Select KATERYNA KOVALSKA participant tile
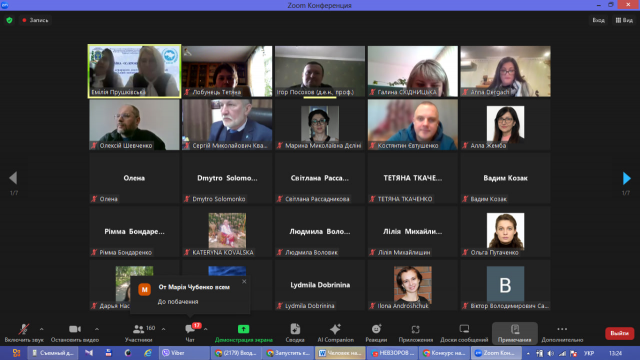Viewport: 640px width, 360px height. tap(227, 231)
